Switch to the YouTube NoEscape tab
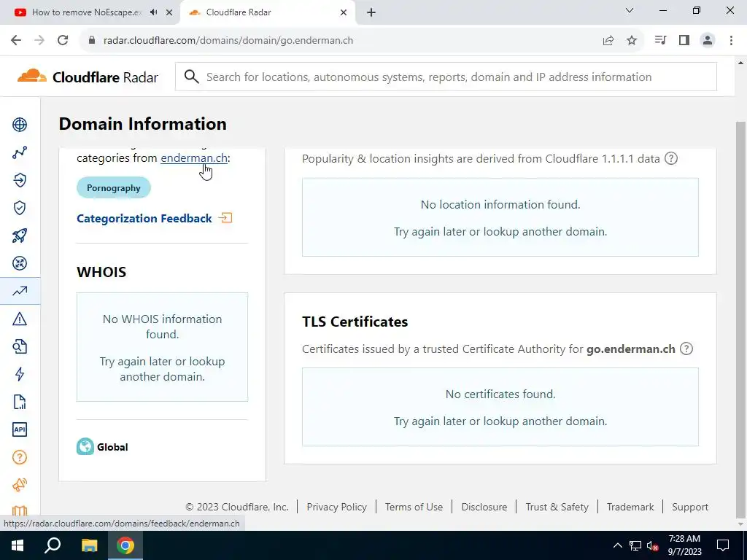 (86, 12)
